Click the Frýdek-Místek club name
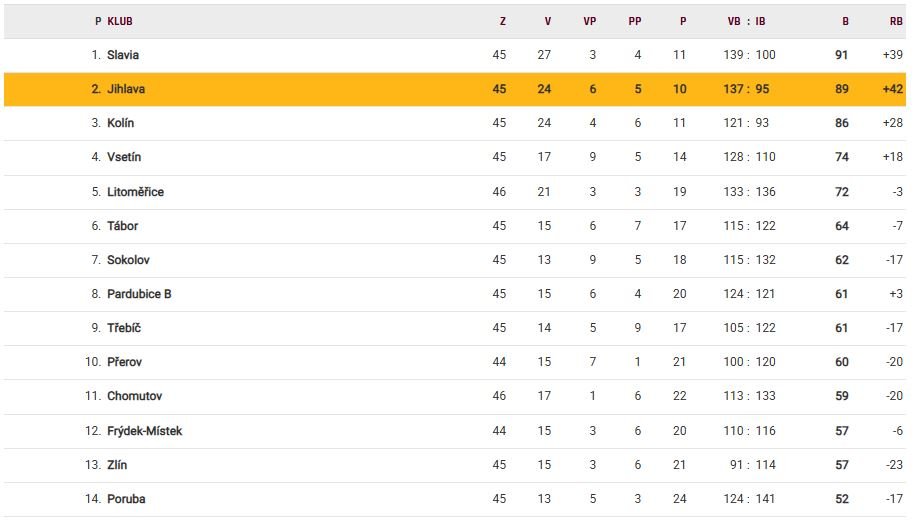Image resolution: width=916 pixels, height=524 pixels. 144,431
